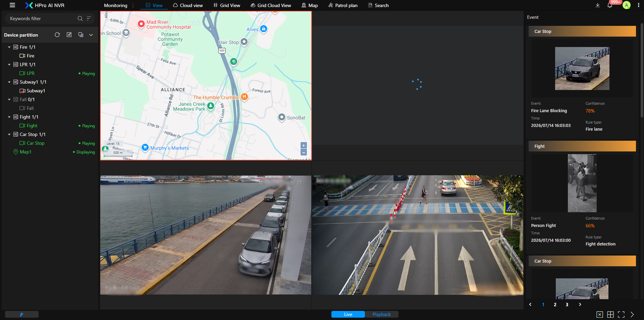The height and width of the screenshot is (320, 644).
Task: Open the Grid Cloud View tab
Action: click(x=271, y=5)
